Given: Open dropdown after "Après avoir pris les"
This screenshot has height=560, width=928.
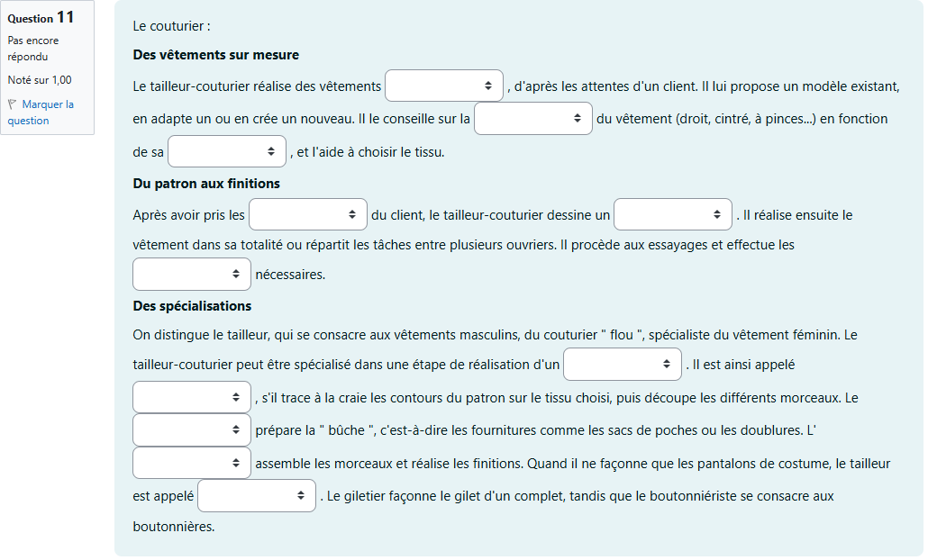Looking at the screenshot, I should point(308,214).
